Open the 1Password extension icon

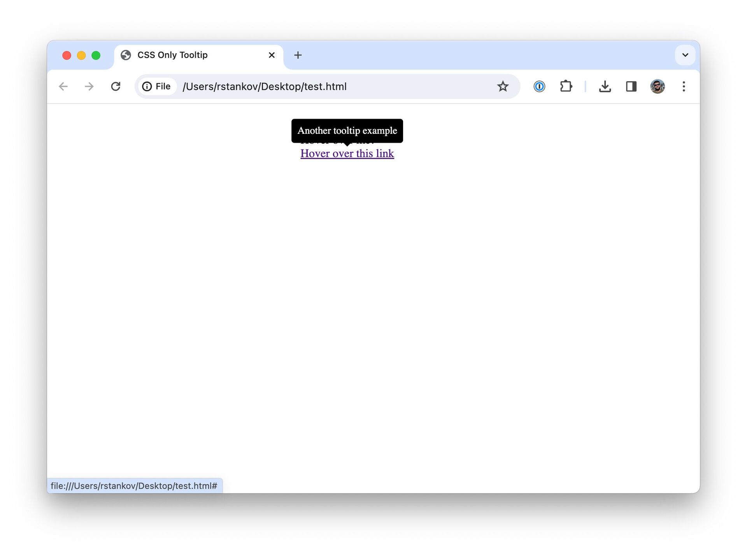tap(539, 86)
